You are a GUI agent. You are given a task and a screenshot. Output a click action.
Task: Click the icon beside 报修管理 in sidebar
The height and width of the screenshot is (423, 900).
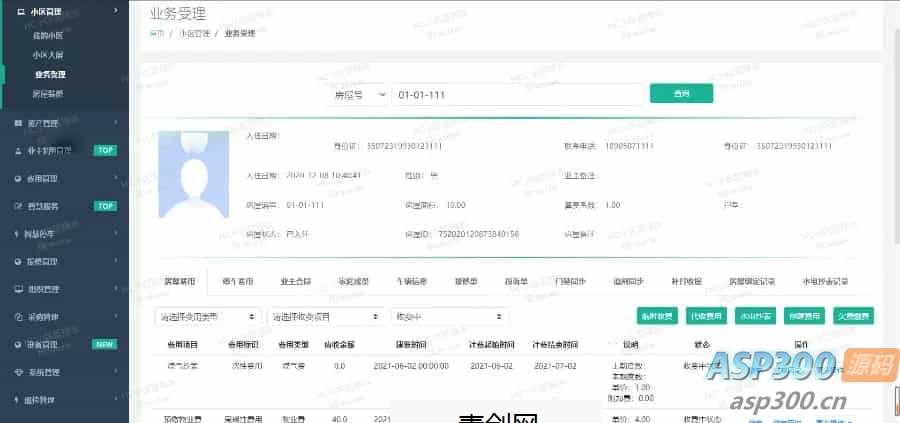(x=17, y=261)
